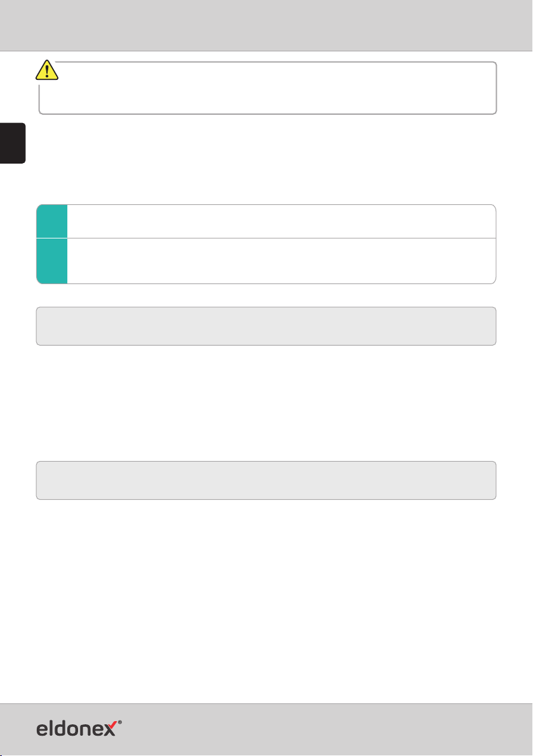Select the first gray shaded box
533x756 pixels.
coord(266,326)
